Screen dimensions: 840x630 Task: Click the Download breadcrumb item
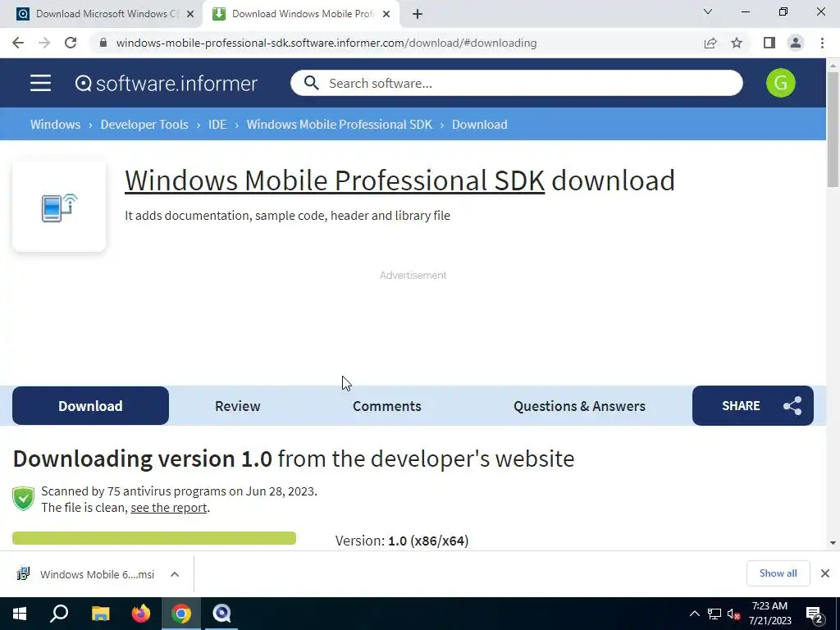pos(479,125)
